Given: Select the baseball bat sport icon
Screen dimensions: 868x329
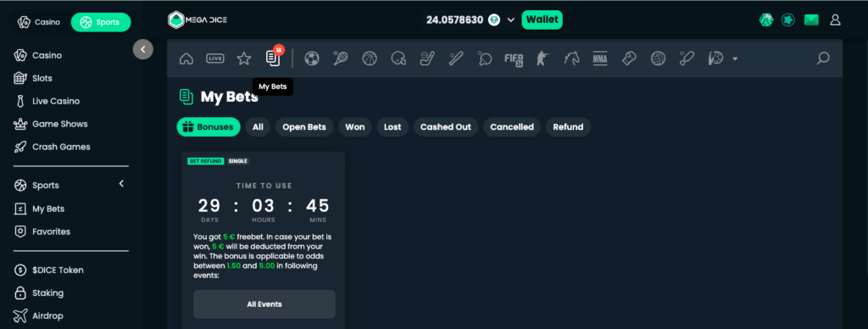Looking at the screenshot, I should coord(455,59).
